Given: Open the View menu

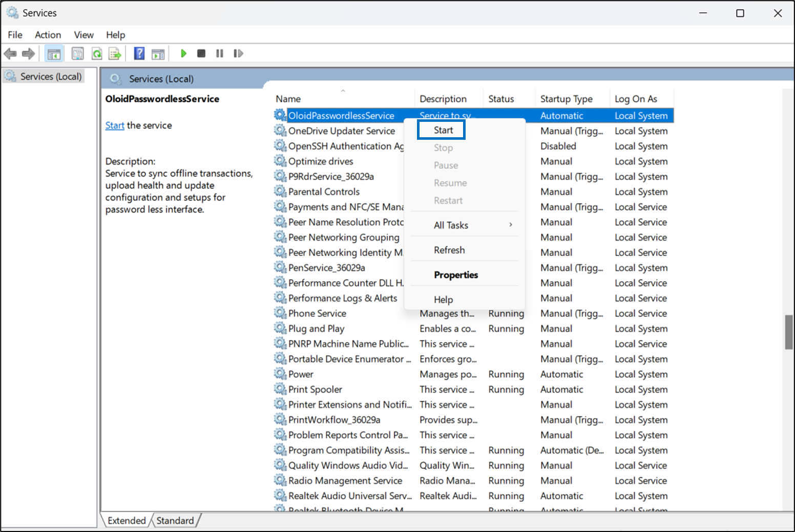Looking at the screenshot, I should tap(83, 35).
